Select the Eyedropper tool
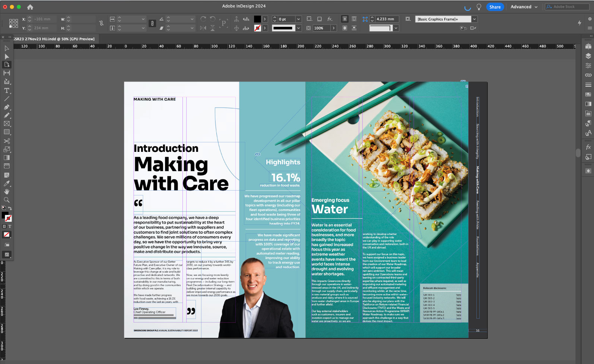Viewport: 594px width, 364px height. (7, 183)
